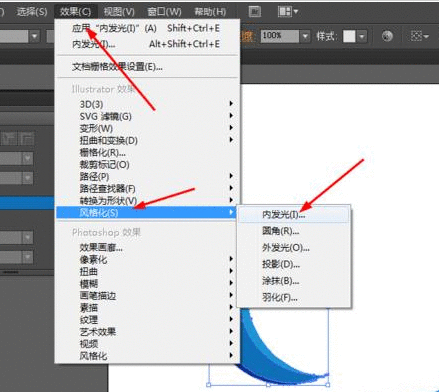Click the round globe icon in control bar
Screen dimensions: 439x392
click(387, 36)
